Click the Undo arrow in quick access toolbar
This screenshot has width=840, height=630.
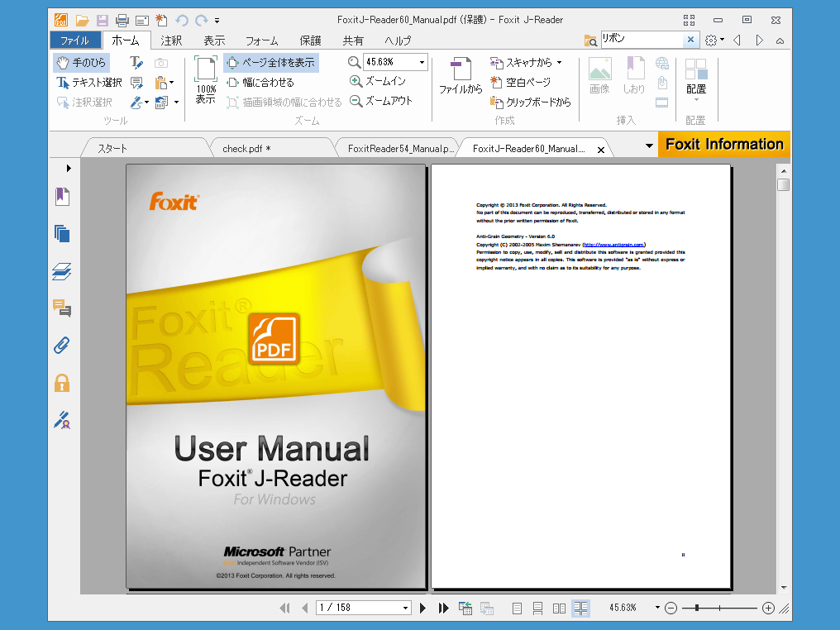click(x=182, y=21)
